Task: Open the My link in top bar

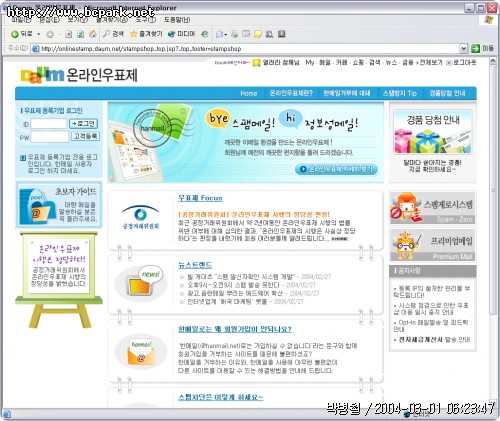Action: [x=310, y=63]
